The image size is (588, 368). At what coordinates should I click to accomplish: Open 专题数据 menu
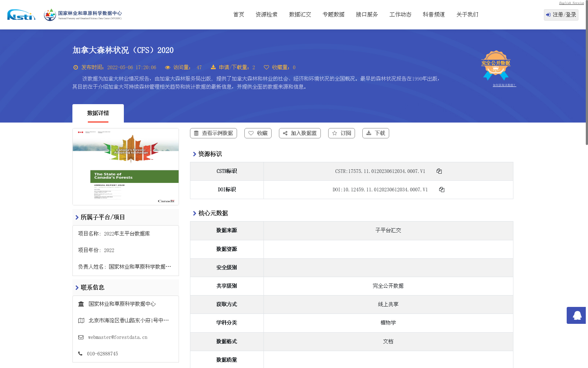click(334, 14)
